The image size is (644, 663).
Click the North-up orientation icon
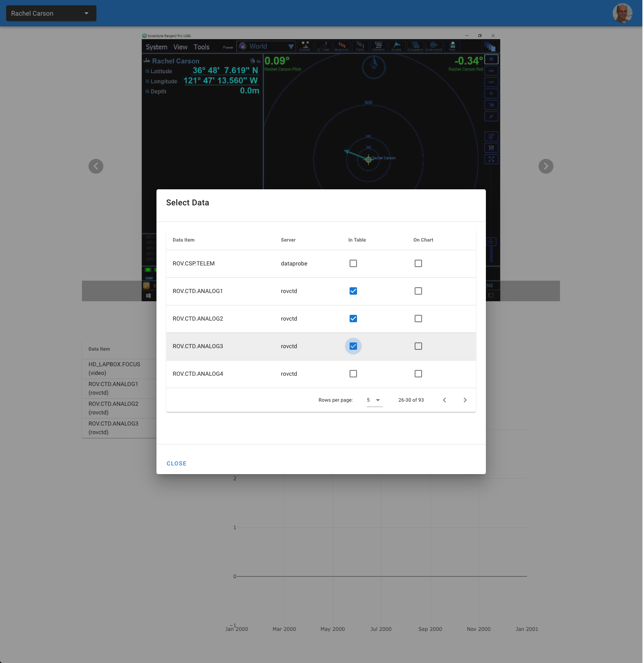point(491,148)
